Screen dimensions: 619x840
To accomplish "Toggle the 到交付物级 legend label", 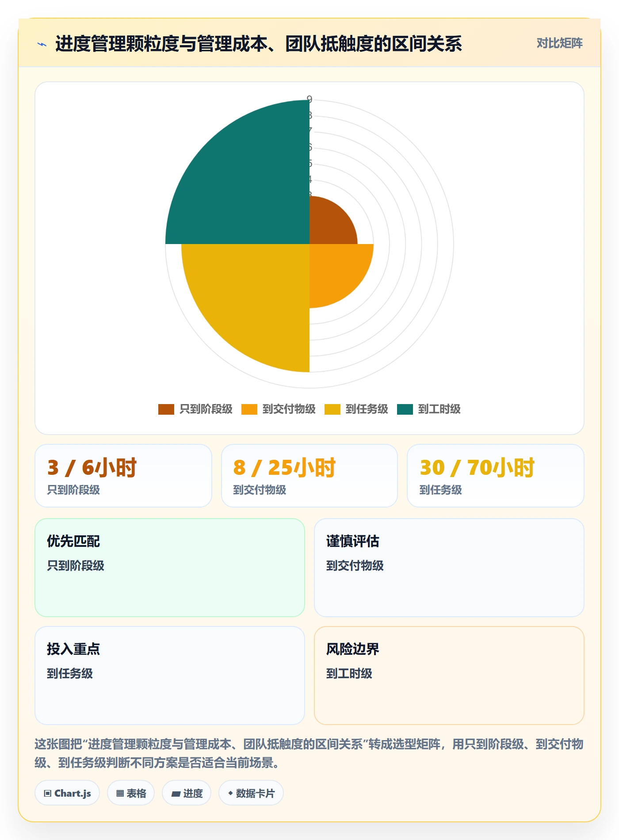I will click(x=289, y=409).
